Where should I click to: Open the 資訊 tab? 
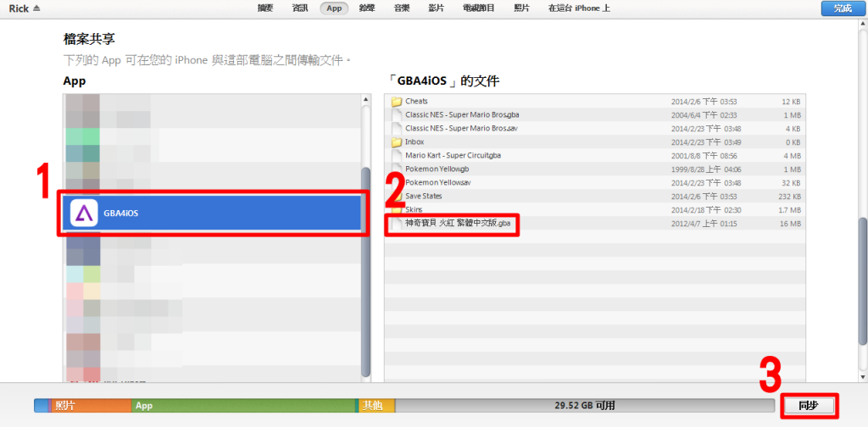(300, 8)
